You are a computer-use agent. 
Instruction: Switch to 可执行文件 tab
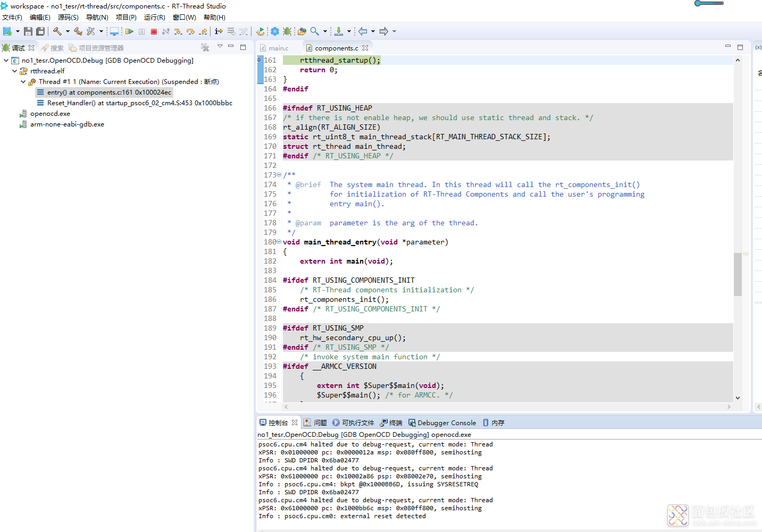(354, 423)
